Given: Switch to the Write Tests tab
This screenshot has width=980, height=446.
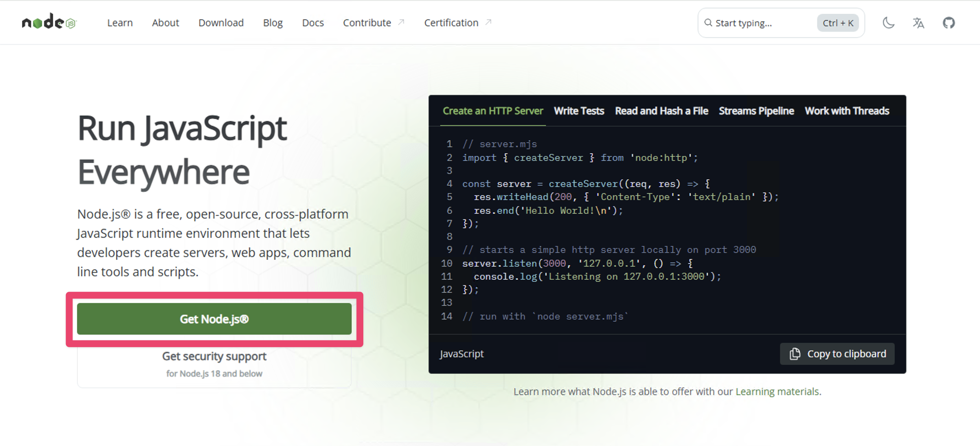Looking at the screenshot, I should [579, 111].
